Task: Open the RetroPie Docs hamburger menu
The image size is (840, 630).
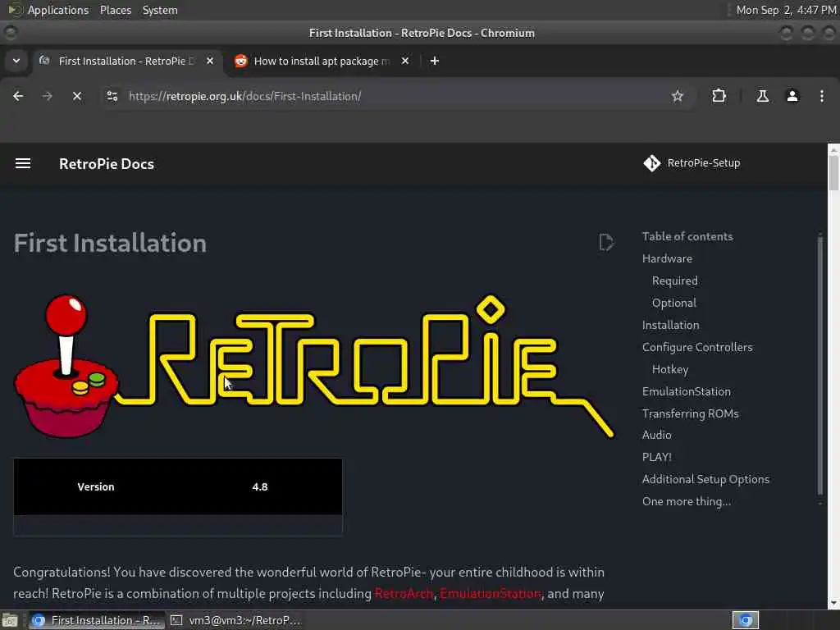Action: tap(22, 163)
